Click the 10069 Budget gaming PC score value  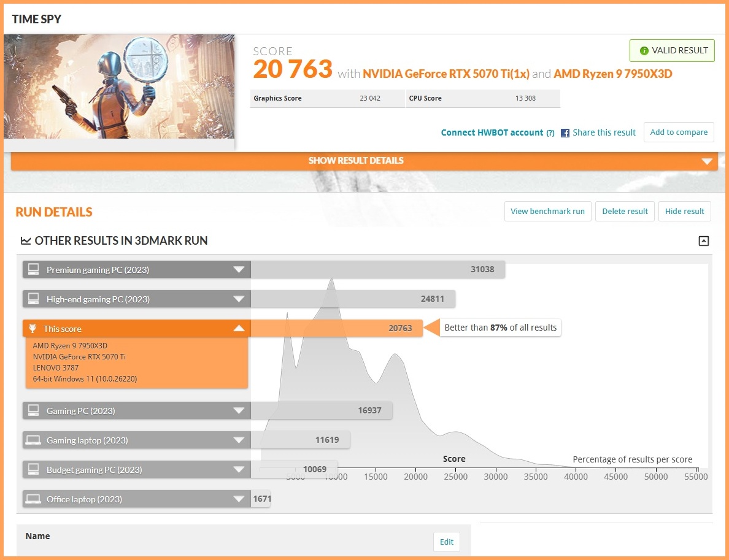(315, 469)
